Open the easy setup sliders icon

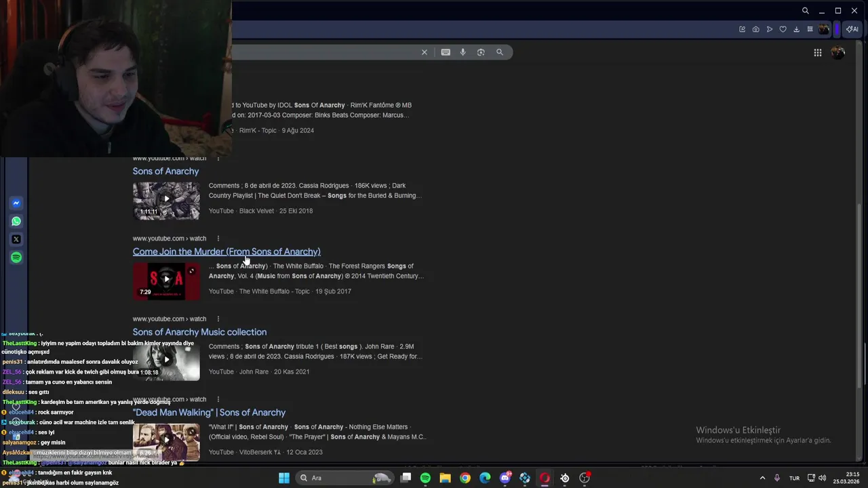(x=810, y=29)
